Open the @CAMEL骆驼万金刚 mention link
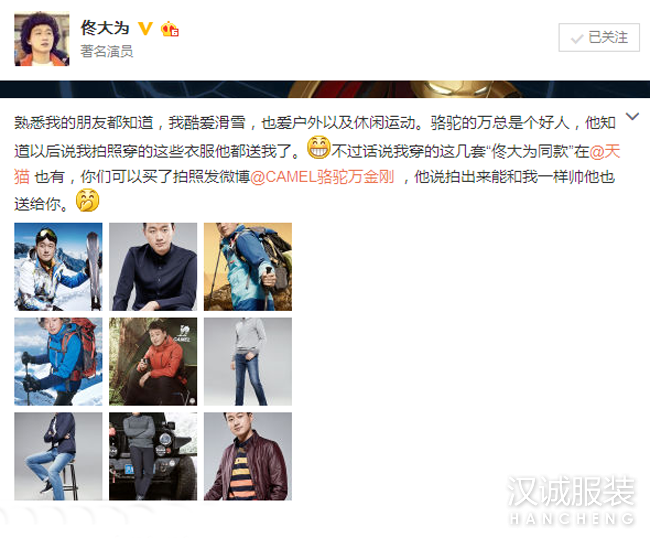This screenshot has height=538, width=650. click(x=322, y=177)
